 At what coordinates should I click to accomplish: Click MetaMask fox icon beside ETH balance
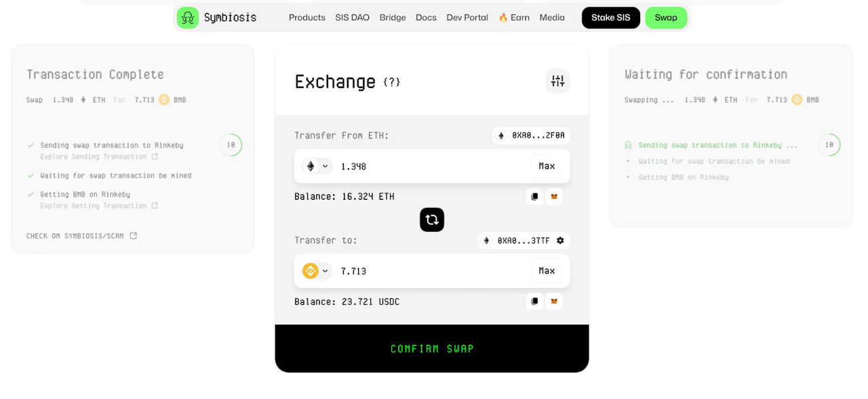pos(554,196)
